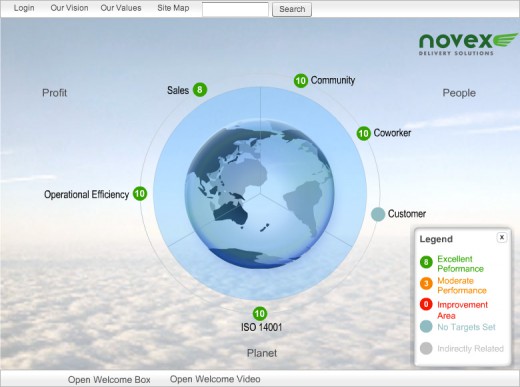520x387 pixels.
Task: Click the Customer label text
Action: (x=407, y=214)
